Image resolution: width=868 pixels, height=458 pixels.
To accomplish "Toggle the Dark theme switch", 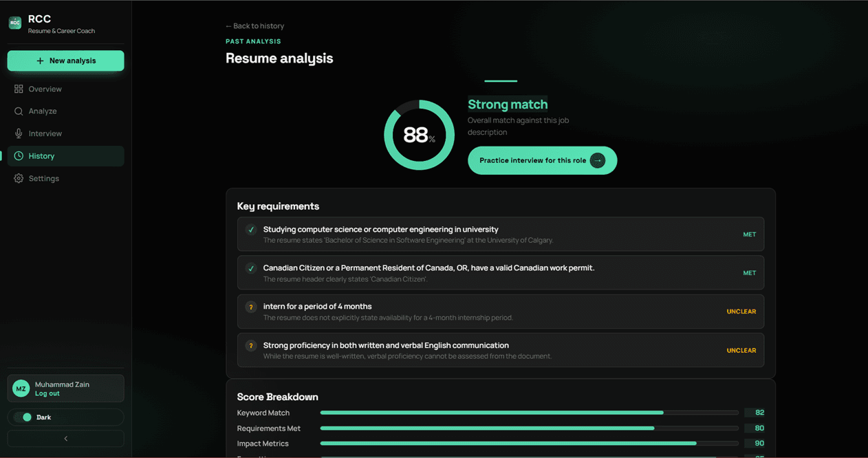I will [23, 417].
